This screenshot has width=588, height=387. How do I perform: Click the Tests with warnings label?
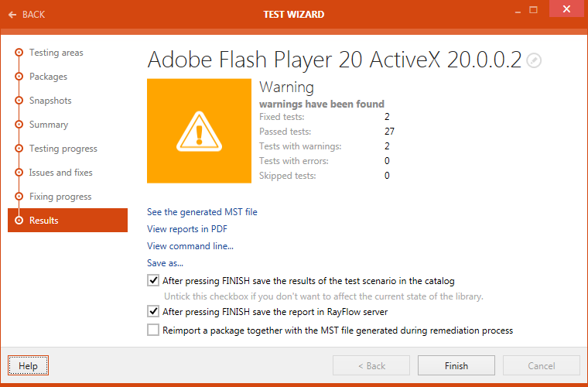[300, 146]
